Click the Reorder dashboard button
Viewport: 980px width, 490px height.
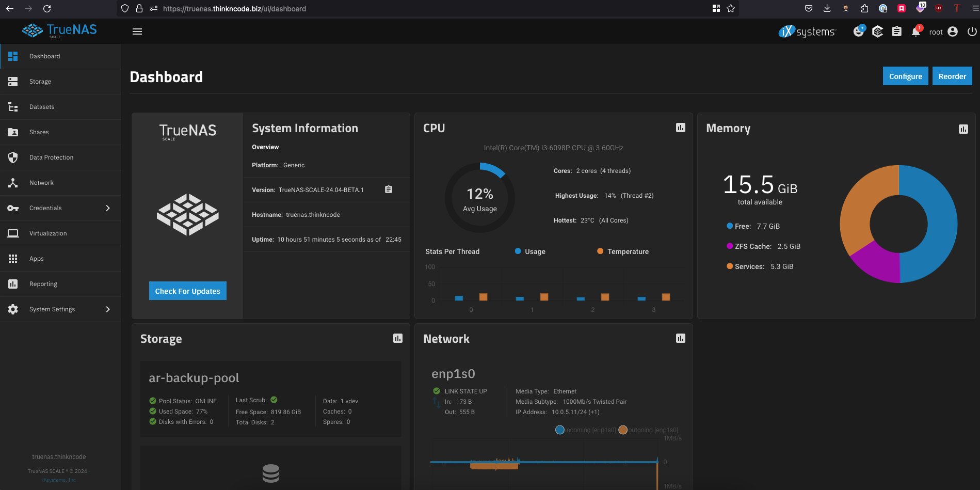(952, 76)
